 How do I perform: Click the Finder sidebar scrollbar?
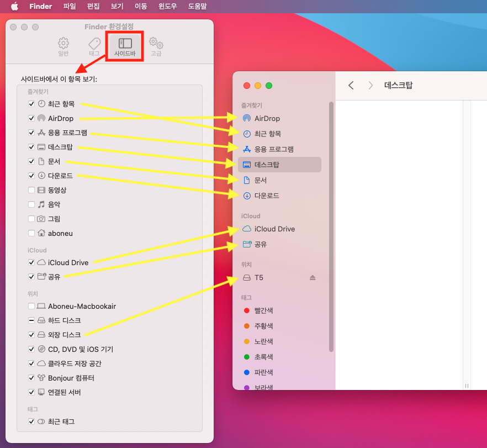(x=331, y=227)
